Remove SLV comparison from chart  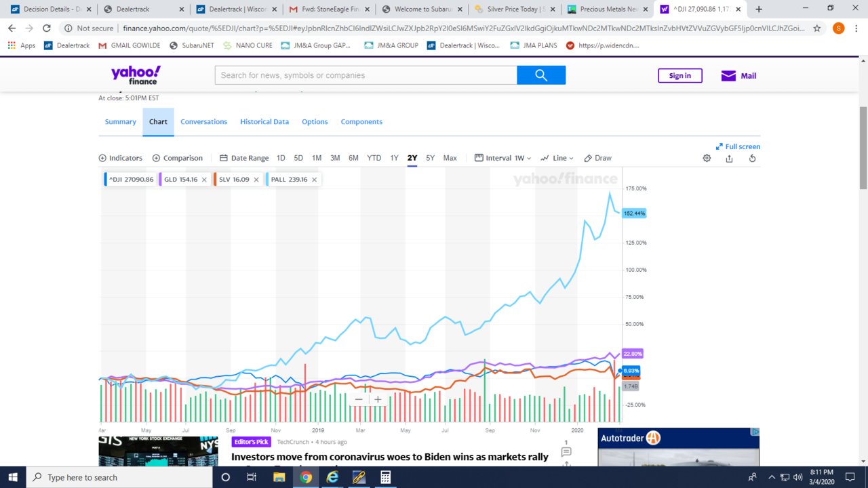point(256,180)
